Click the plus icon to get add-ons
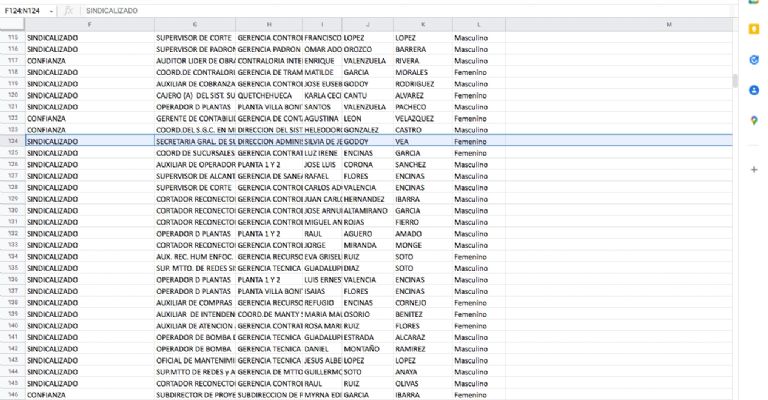This screenshot has width=768, height=400. [x=753, y=170]
